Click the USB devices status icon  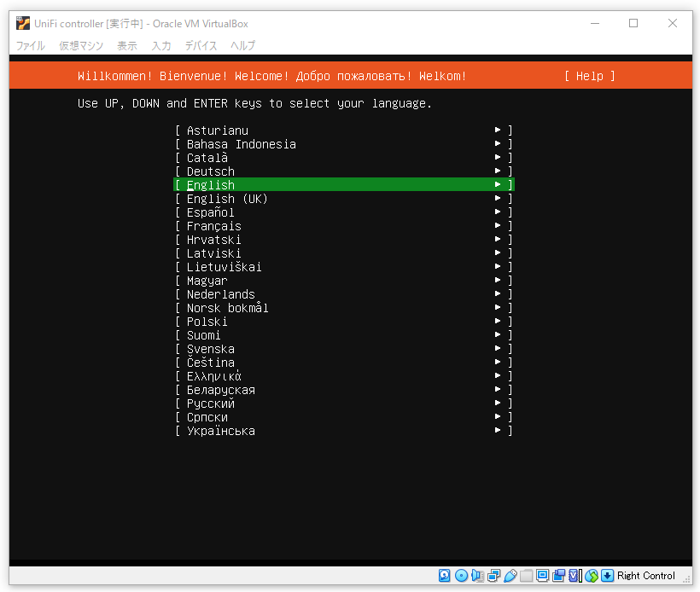coord(509,576)
